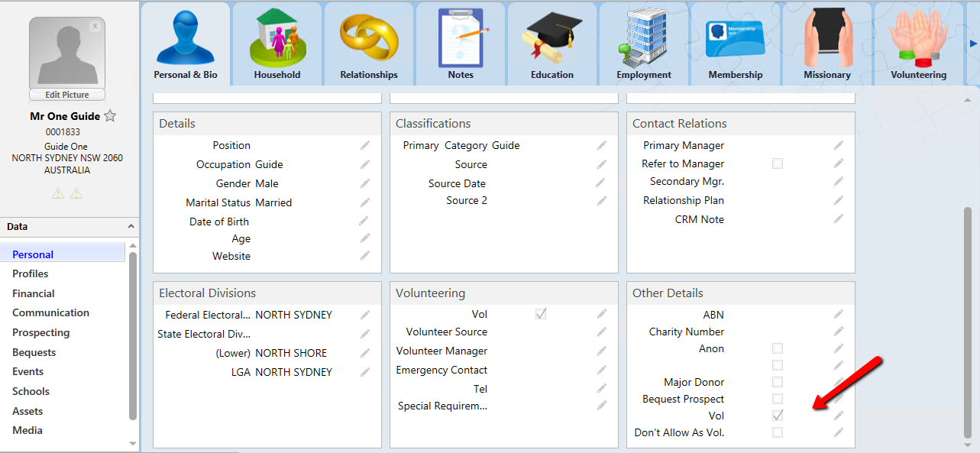This screenshot has width=980, height=453.
Task: Tick the Bequest Prospect checkbox
Action: click(778, 399)
